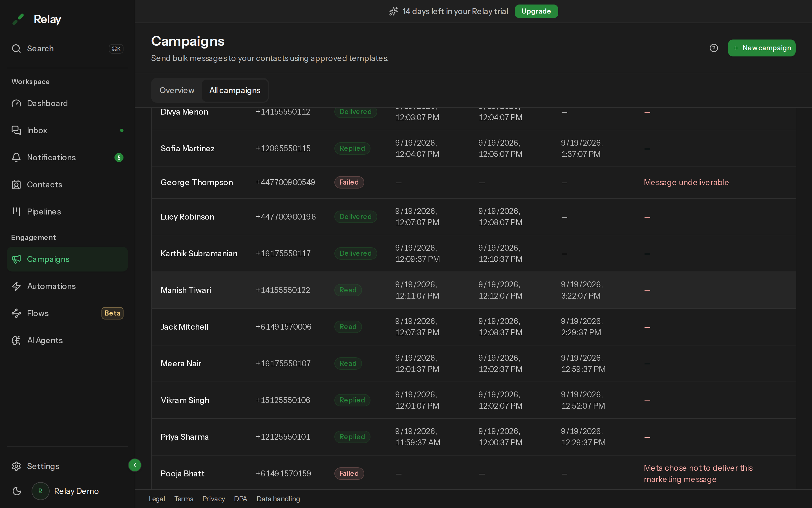Click the Relay logo icon
The height and width of the screenshot is (508, 812).
[18, 19]
